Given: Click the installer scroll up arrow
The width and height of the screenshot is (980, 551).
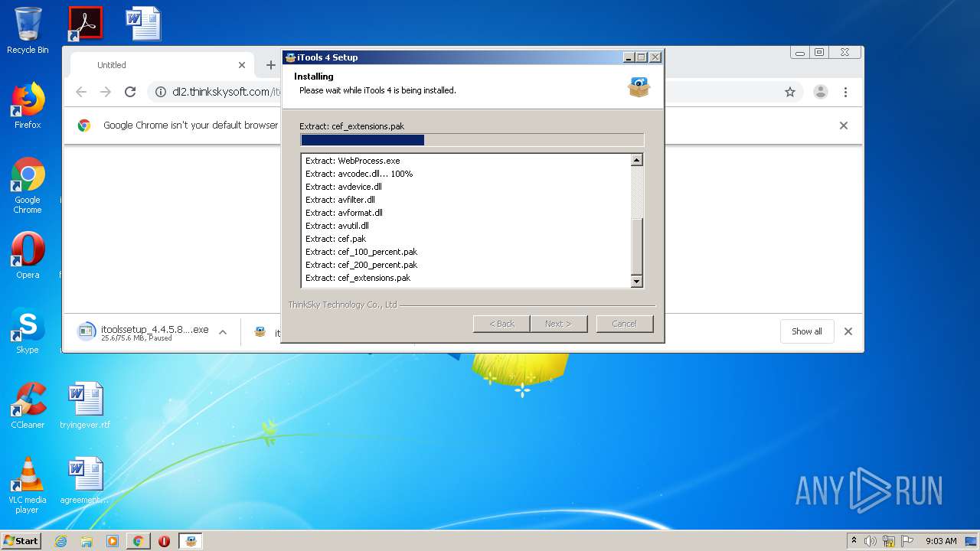Looking at the screenshot, I should point(636,160).
